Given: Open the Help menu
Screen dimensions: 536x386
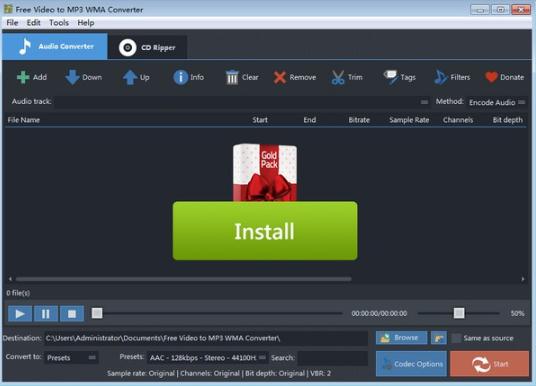Looking at the screenshot, I should click(x=86, y=23).
